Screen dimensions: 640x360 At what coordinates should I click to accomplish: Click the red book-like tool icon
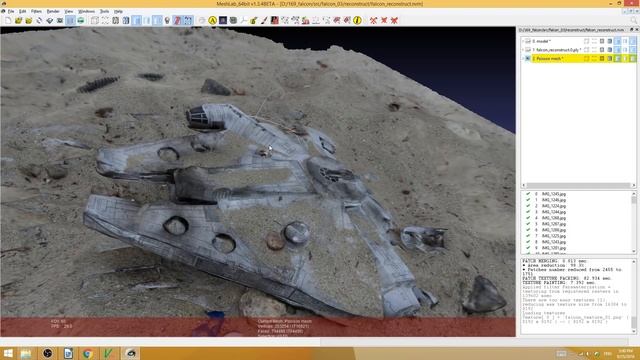click(274, 20)
